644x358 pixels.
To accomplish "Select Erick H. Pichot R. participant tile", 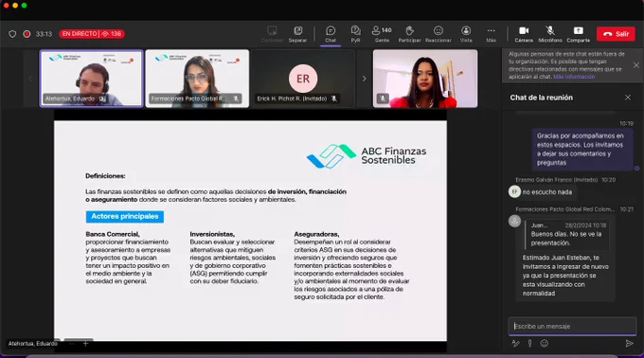I will click(x=303, y=79).
